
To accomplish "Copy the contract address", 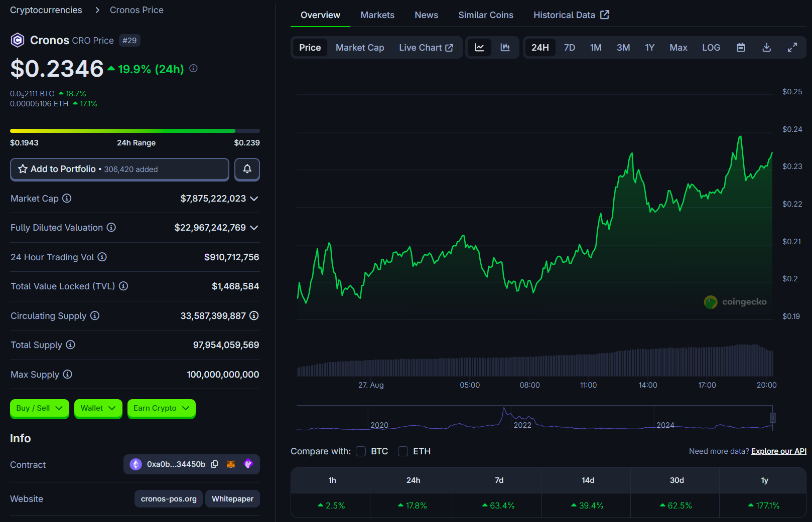I will coord(215,464).
